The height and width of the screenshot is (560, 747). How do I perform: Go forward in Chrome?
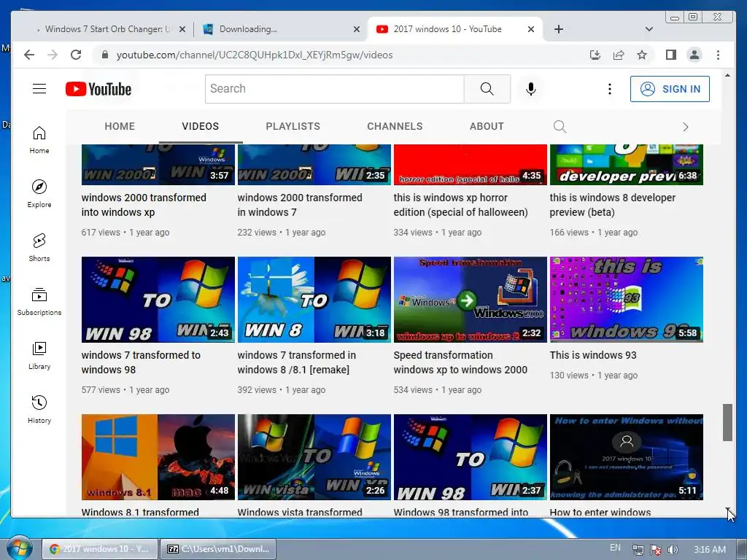click(x=53, y=55)
